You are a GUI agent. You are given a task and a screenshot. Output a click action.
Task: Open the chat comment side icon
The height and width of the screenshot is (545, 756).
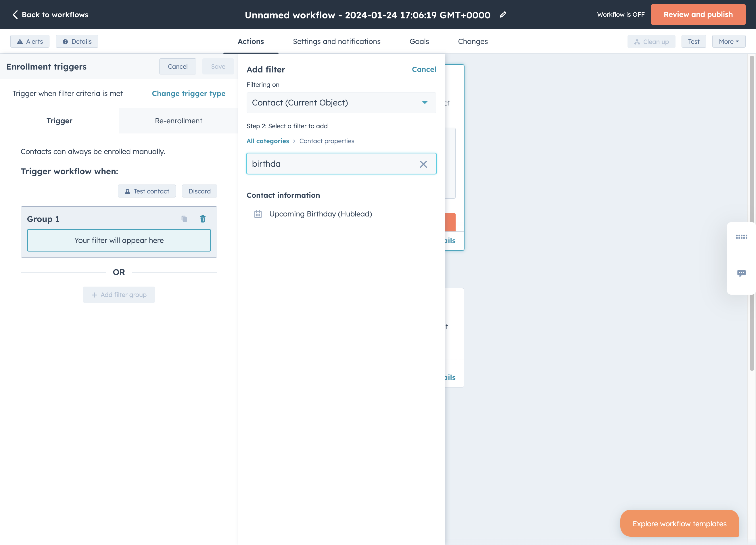(741, 273)
